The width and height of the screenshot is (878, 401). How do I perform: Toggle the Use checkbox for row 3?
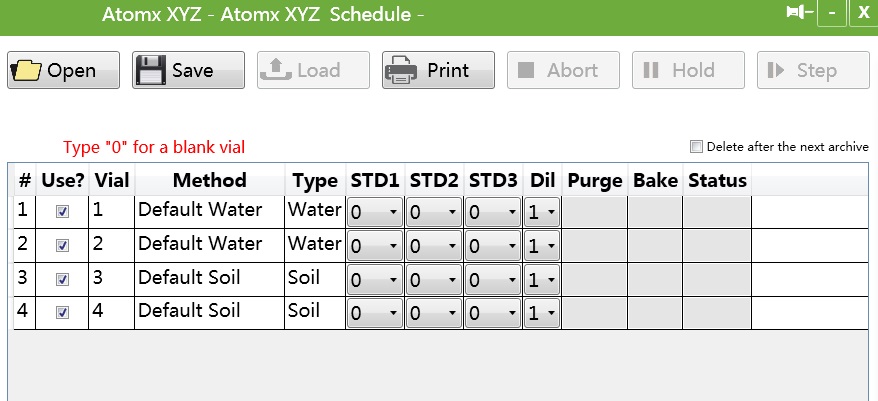point(63,279)
